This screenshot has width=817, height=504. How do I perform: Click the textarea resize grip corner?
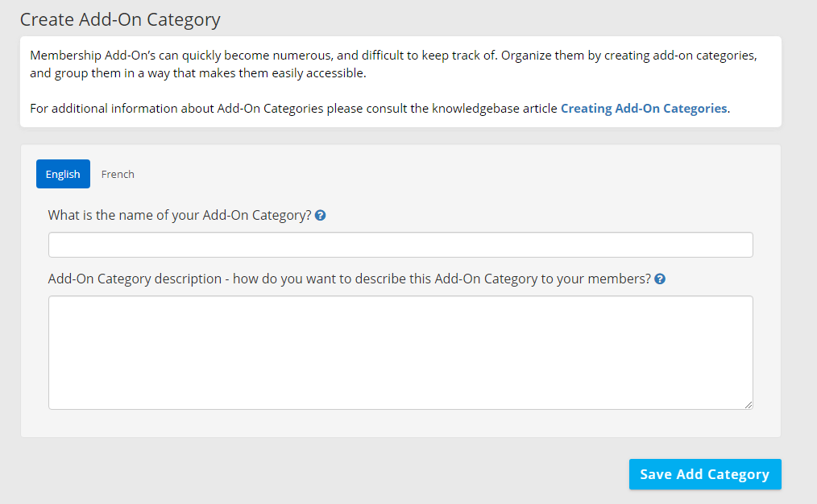(x=749, y=404)
